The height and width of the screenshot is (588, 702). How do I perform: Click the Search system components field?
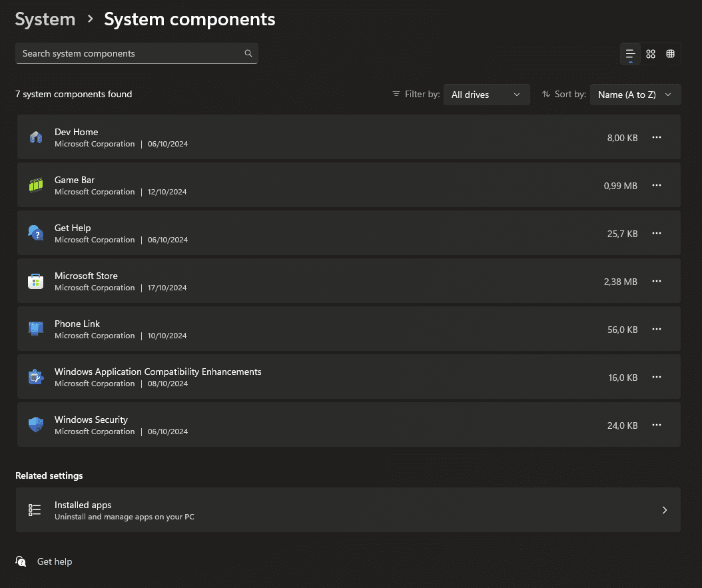coord(130,54)
